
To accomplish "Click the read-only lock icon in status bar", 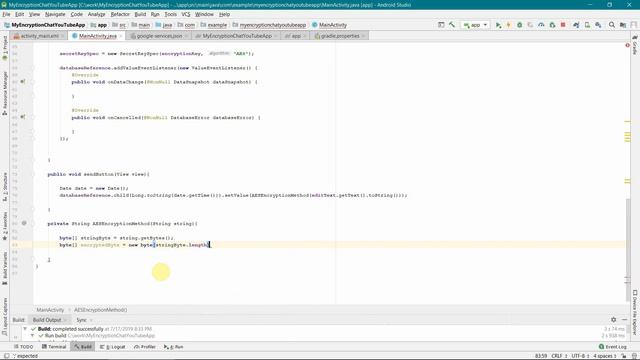I will pos(624,356).
